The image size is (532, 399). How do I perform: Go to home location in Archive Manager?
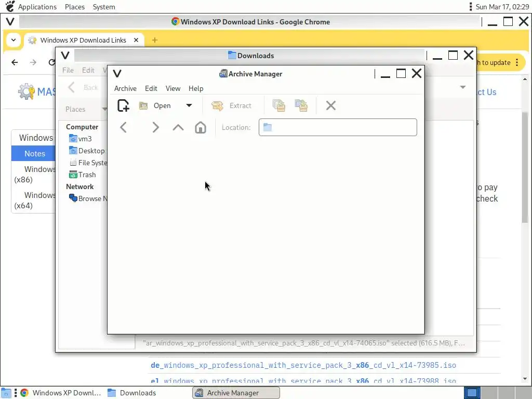[201, 128]
